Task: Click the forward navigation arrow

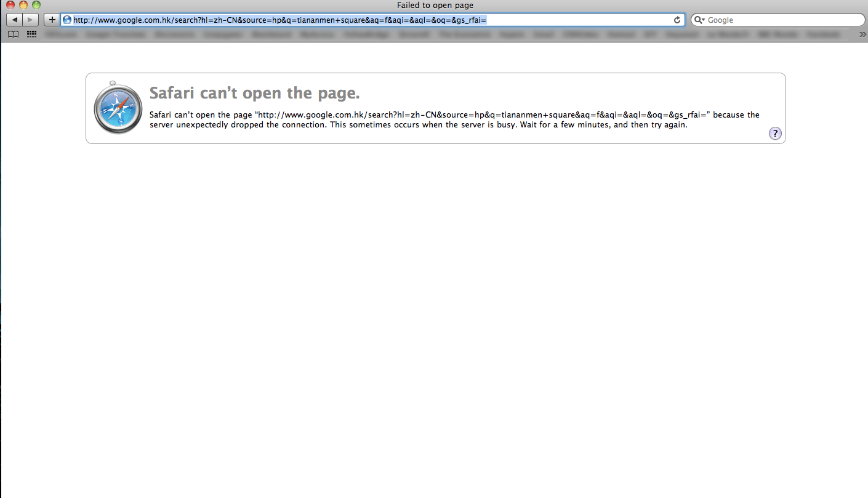Action: click(x=31, y=20)
